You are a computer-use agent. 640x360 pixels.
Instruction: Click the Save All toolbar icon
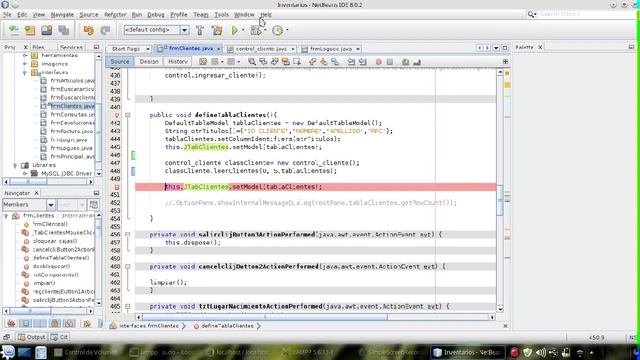pyautogui.click(x=63, y=30)
